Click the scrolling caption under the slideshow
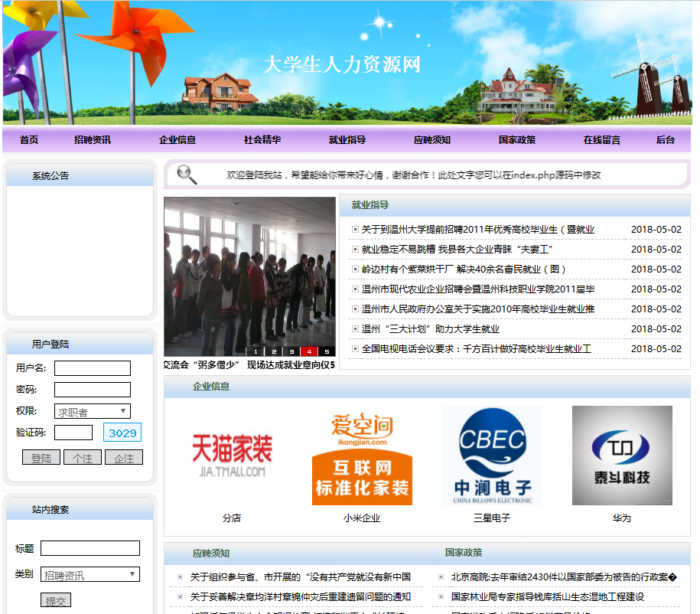The width and height of the screenshot is (700, 614). [x=249, y=365]
